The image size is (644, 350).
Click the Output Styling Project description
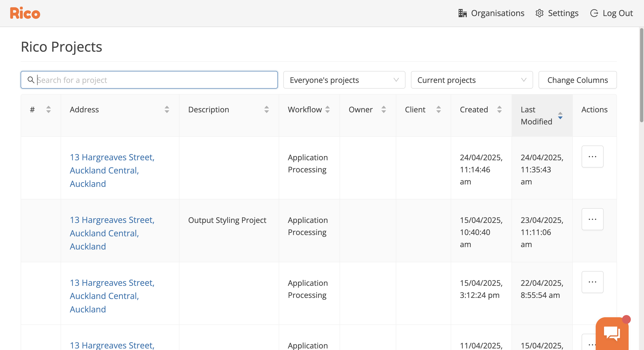pos(227,220)
